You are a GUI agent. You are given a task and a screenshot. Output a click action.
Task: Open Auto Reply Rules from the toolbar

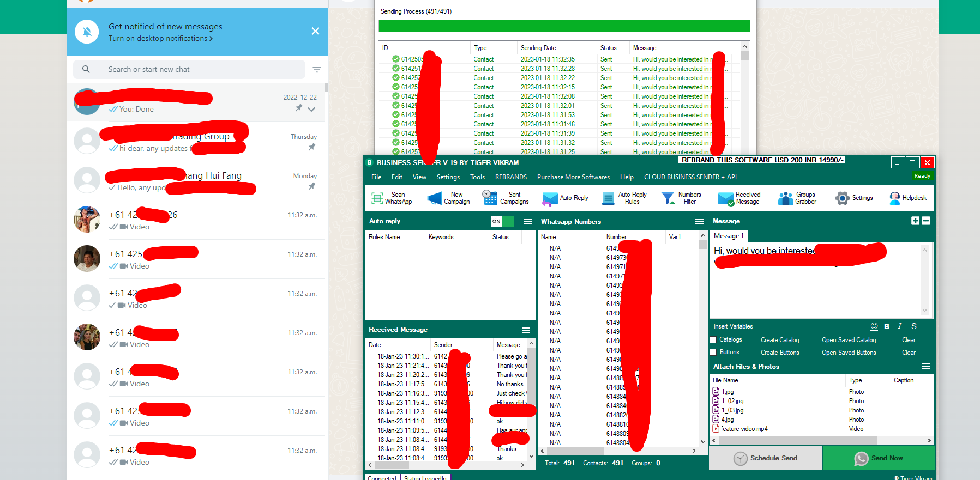click(624, 198)
